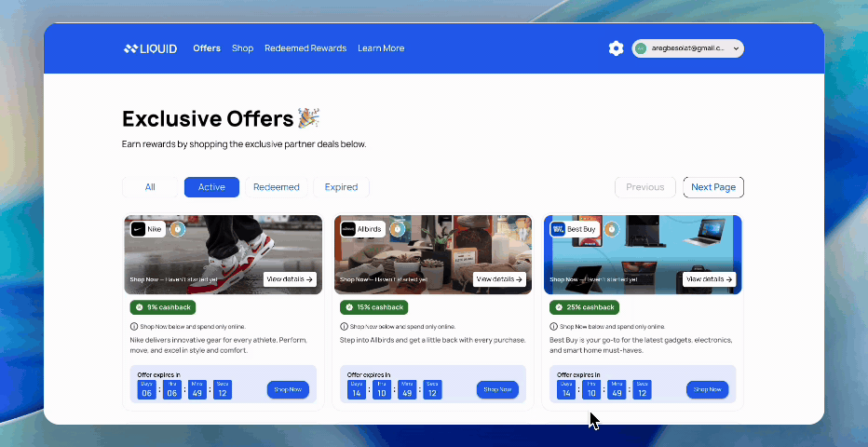Click the Nike brand logo badge
The image size is (868, 447).
tap(148, 229)
